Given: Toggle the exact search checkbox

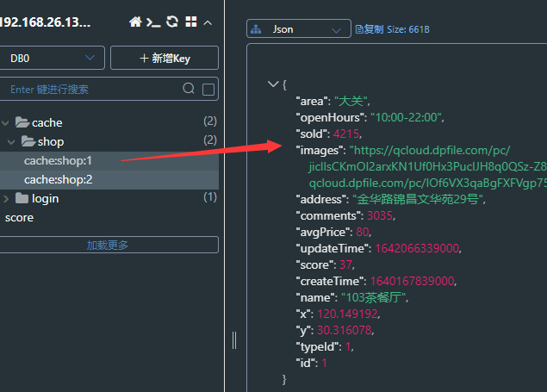Looking at the screenshot, I should tap(208, 90).
